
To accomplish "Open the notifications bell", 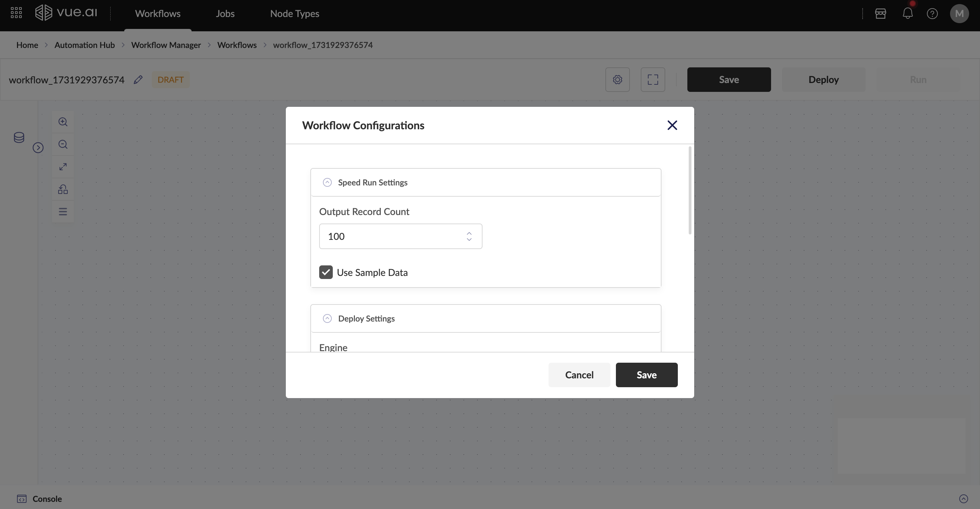I will tap(907, 14).
